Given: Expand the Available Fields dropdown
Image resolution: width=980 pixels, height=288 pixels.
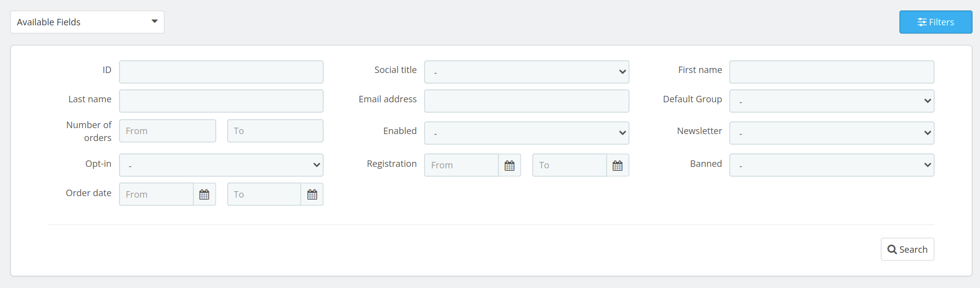Looking at the screenshot, I should click(88, 22).
